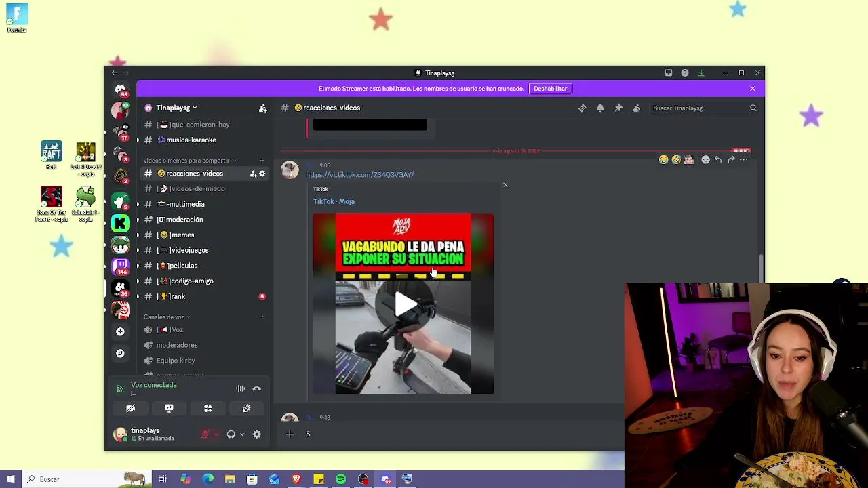Toggle the member list panel

[636, 108]
